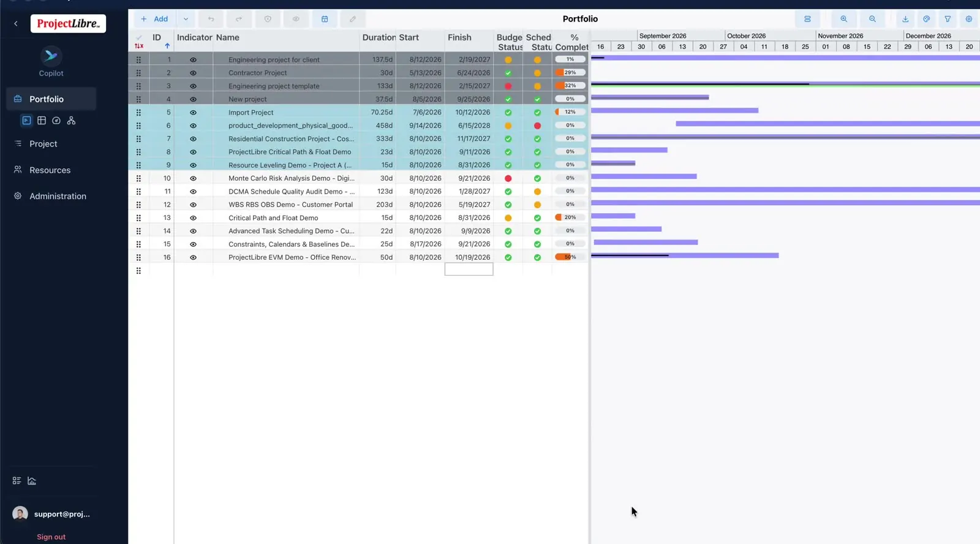The height and width of the screenshot is (544, 980).
Task: Clear sorting with the red sort icon
Action: pos(139,46)
